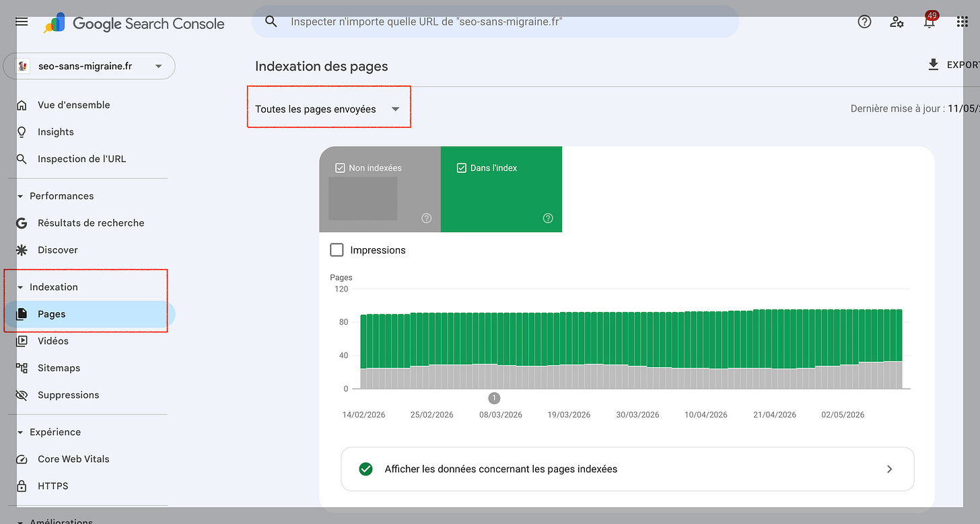Screen dimensions: 980x524
Task: Click the Suppressions crossed-eye icon
Action: (x=22, y=395)
